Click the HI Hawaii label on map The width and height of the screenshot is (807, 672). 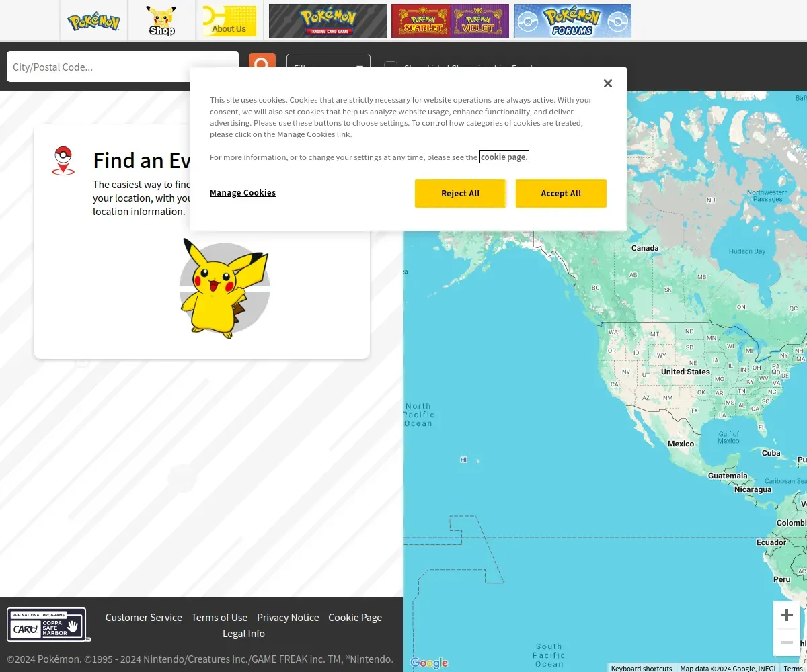click(x=463, y=460)
